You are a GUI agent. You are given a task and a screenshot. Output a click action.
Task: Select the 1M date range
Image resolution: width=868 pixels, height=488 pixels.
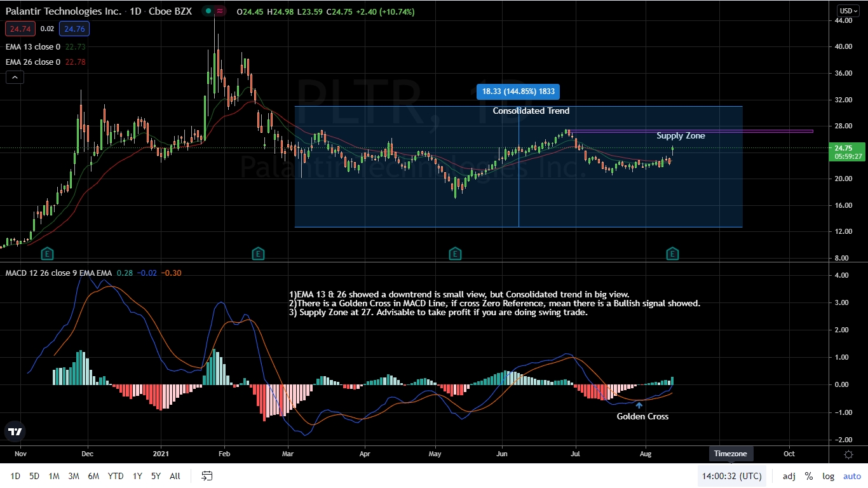54,476
